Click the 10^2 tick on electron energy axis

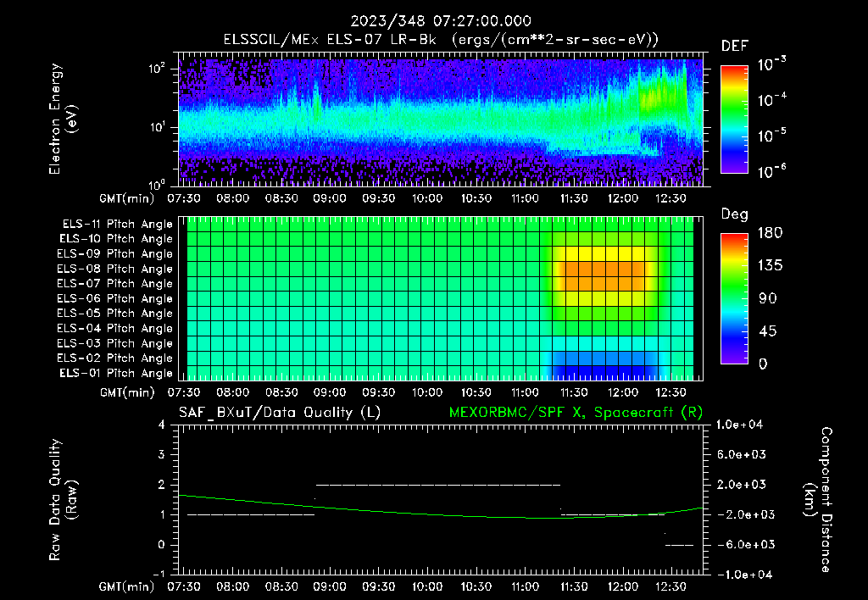157,69
